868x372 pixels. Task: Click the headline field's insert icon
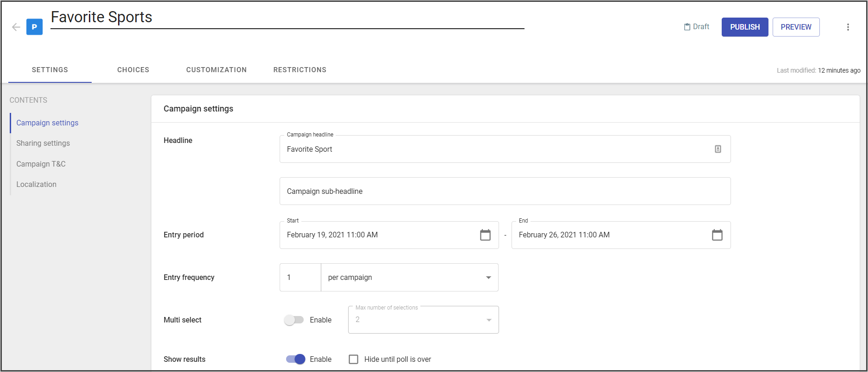(x=718, y=149)
